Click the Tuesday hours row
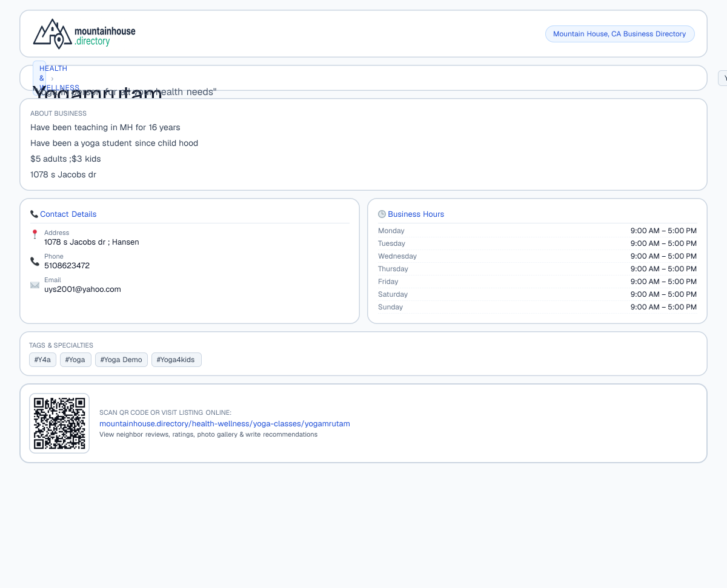Image resolution: width=727 pixels, height=588 pixels. coord(537,243)
